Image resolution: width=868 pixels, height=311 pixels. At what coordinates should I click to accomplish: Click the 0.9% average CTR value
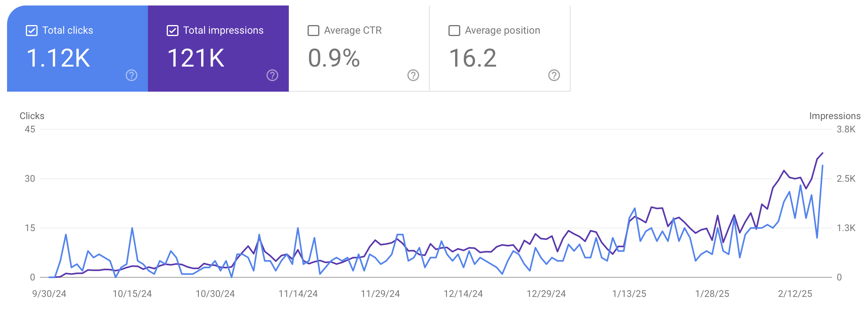point(334,58)
